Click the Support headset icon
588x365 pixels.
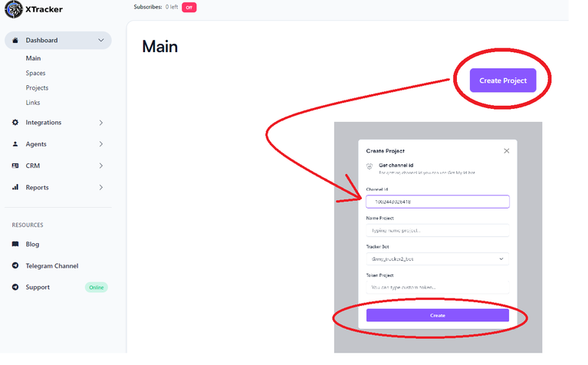15,288
